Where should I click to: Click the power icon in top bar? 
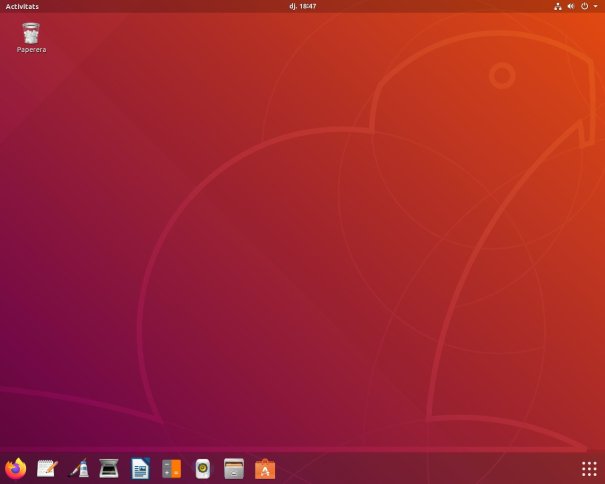(585, 6)
